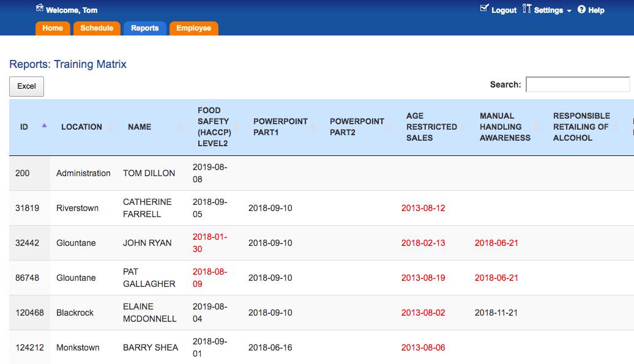The height and width of the screenshot is (364, 634).
Task: Go to the Employee tab
Action: tap(193, 28)
